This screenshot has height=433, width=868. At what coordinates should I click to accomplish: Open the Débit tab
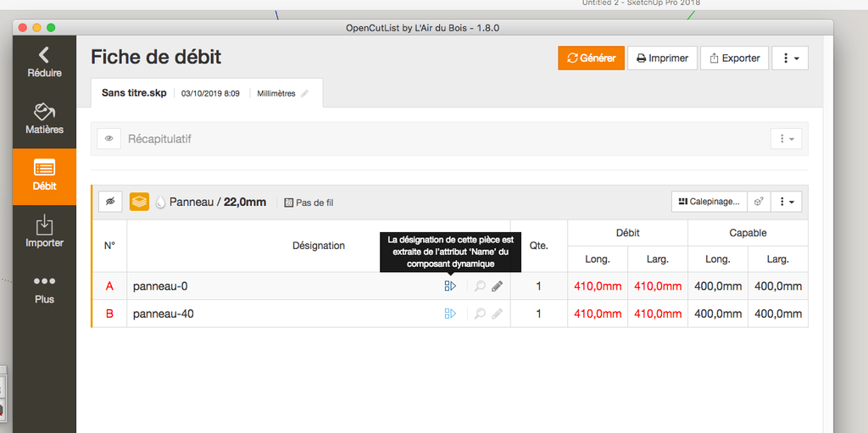pos(44,176)
